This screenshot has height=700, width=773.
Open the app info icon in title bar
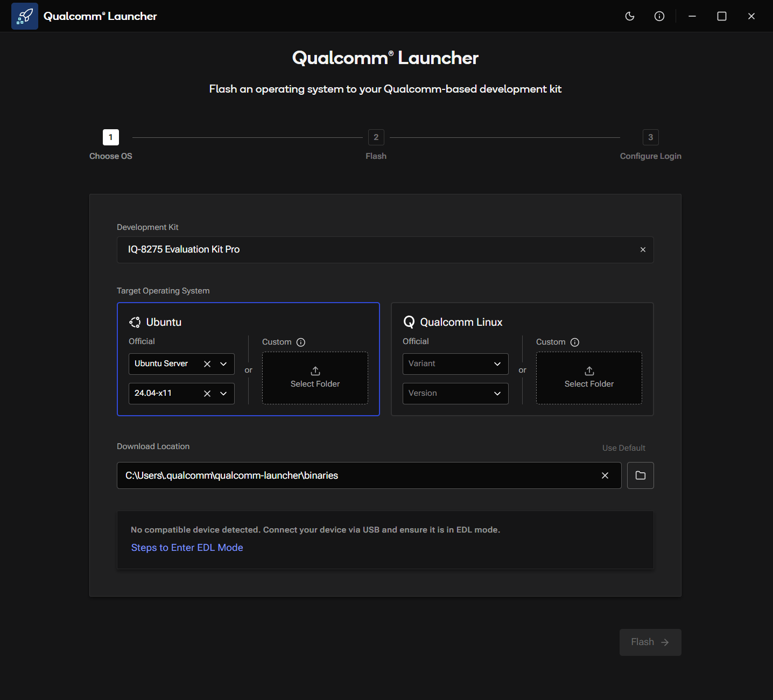659,16
